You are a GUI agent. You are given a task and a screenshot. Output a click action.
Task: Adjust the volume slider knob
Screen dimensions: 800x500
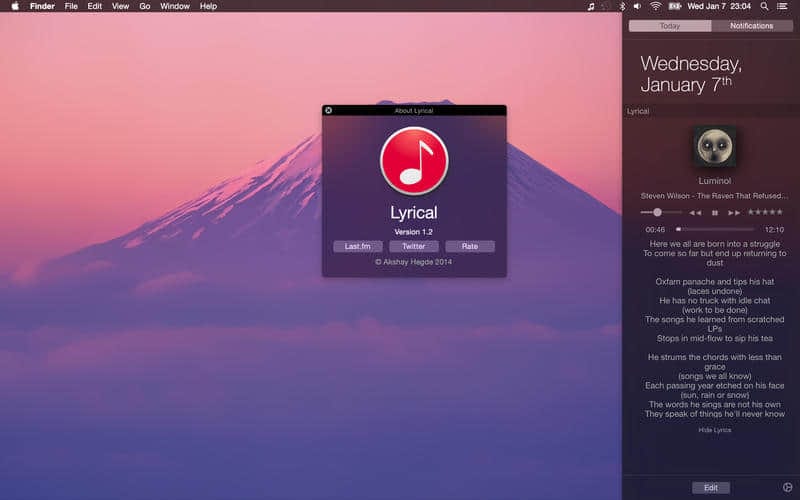[657, 212]
